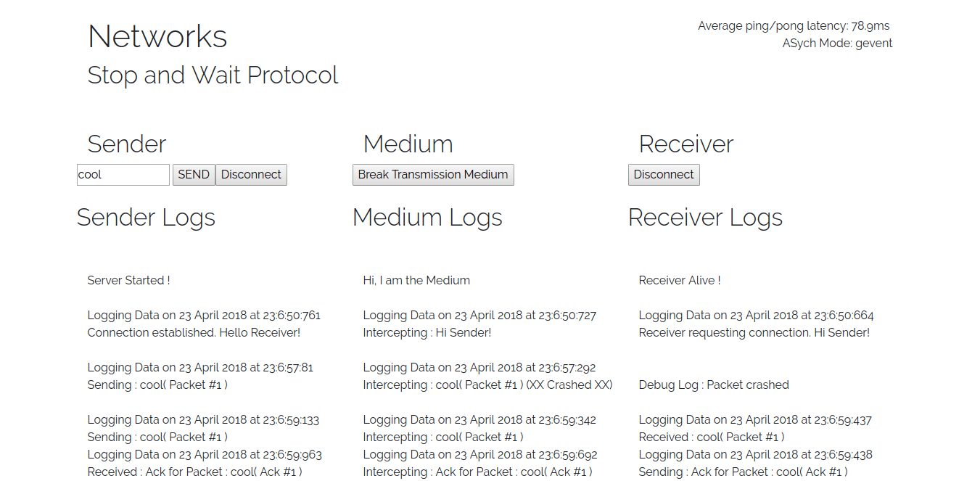The width and height of the screenshot is (980, 481).
Task: Click the 'Intercepting : cool( Packet #1 ) (XX Crashed XX)' line
Action: tap(487, 385)
